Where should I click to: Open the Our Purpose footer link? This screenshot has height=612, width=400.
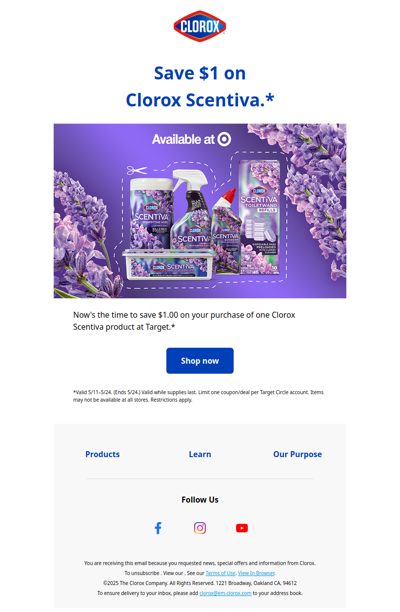coord(297,454)
